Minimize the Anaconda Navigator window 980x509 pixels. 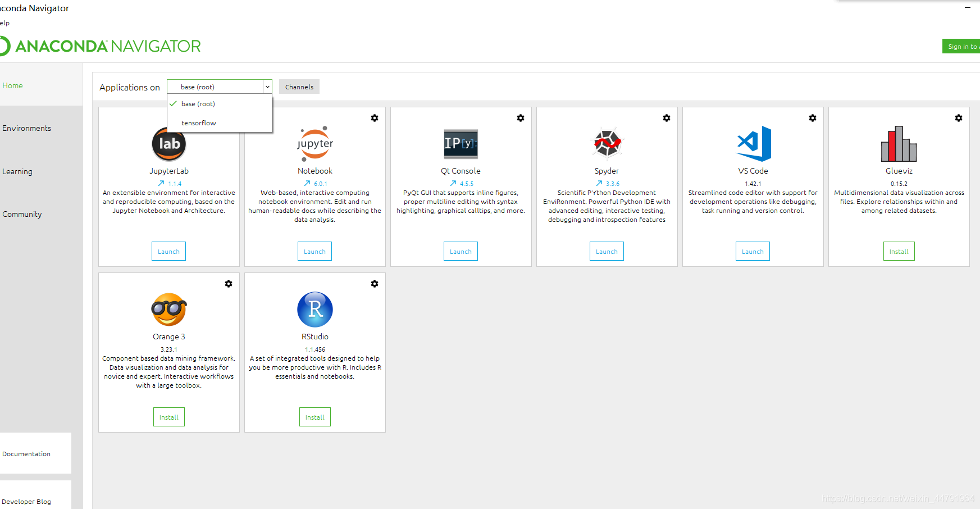[x=968, y=8]
